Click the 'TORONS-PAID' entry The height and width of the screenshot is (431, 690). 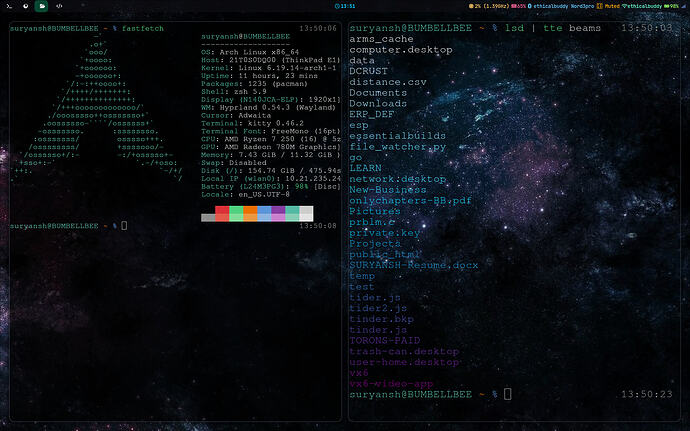pyautogui.click(x=385, y=341)
